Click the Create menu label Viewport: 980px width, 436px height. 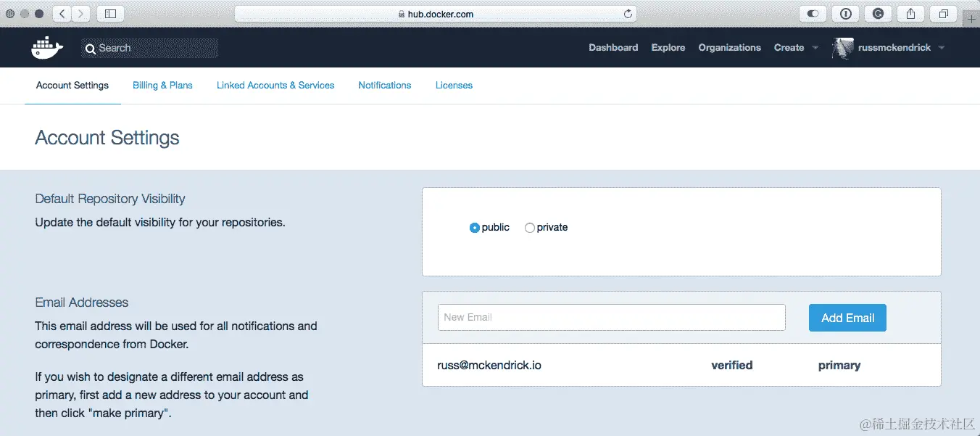click(x=789, y=48)
